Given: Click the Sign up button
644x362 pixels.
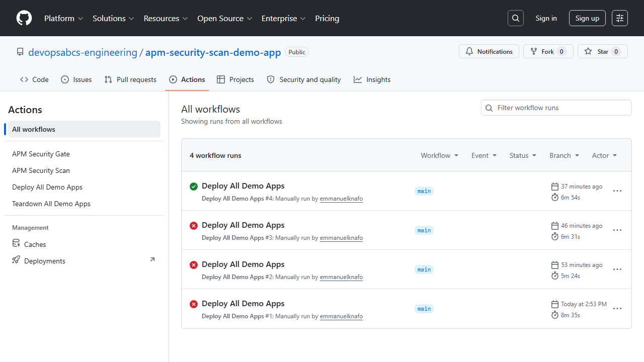Looking at the screenshot, I should click(x=587, y=18).
